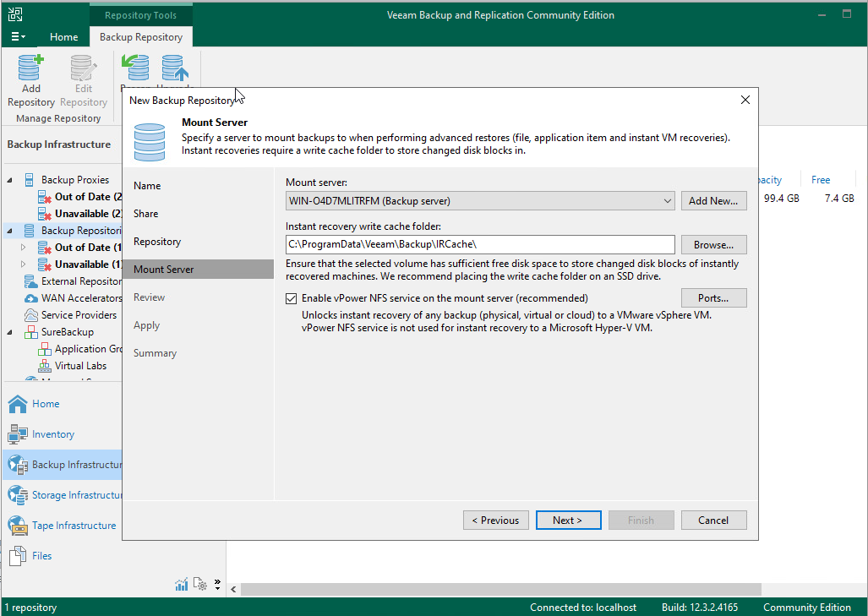The image size is (868, 616).
Task: Collapse the SureBackup tree node
Action: (10, 332)
